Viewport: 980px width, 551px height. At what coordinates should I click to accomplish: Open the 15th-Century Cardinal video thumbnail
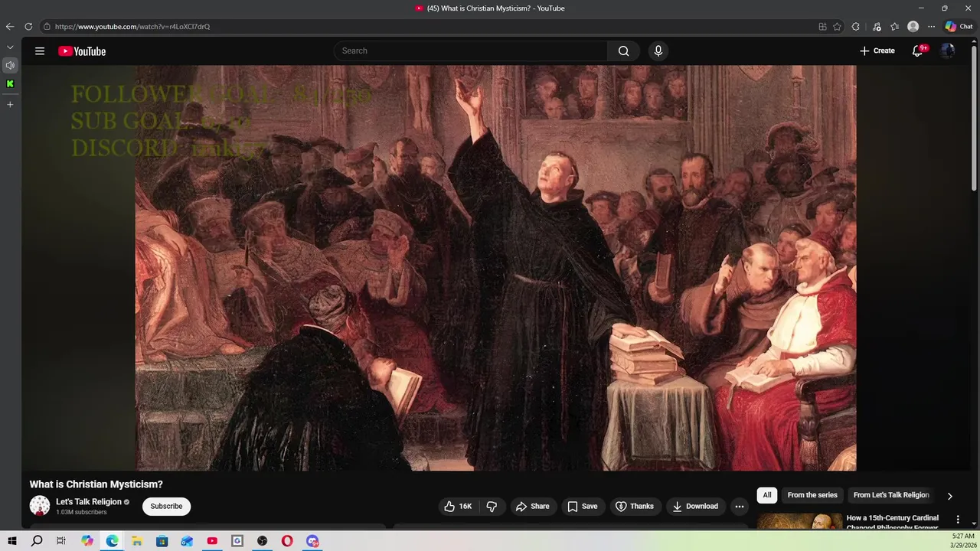point(799,521)
